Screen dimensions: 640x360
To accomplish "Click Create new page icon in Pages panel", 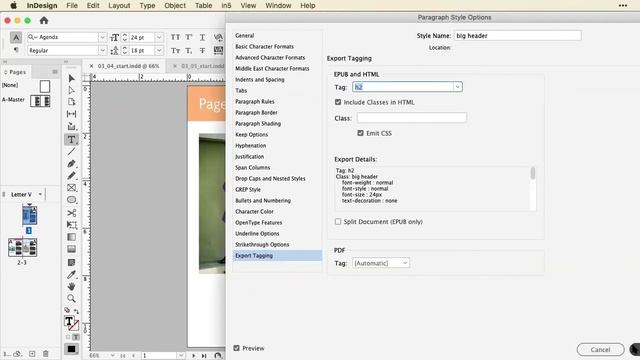I will (32, 353).
